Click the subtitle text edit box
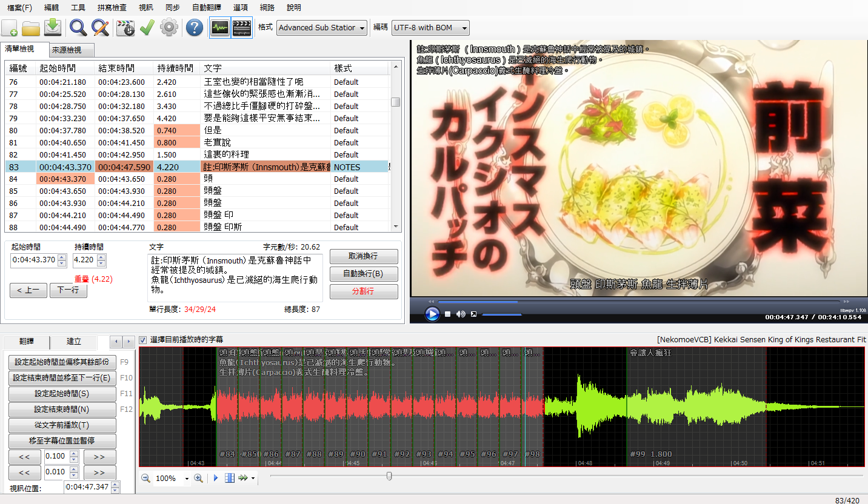Image resolution: width=868 pixels, height=504 pixels. 235,277
